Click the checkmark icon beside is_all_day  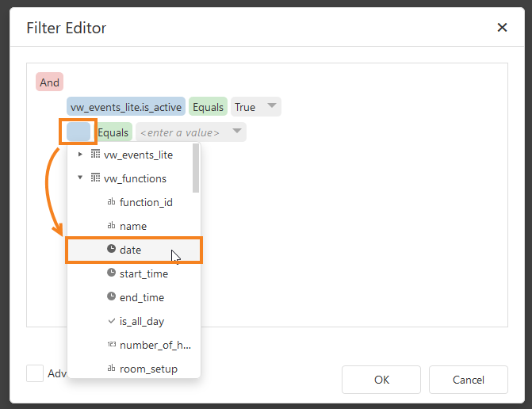pyautogui.click(x=111, y=321)
